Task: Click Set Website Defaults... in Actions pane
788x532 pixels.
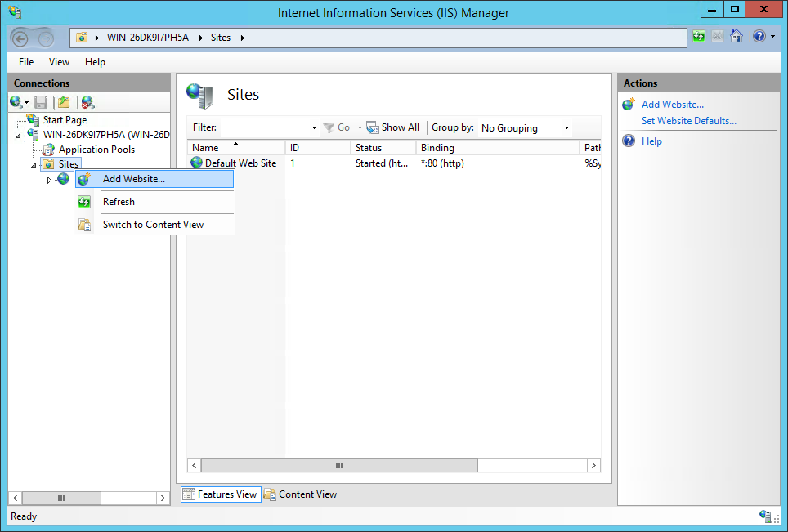Action: tap(688, 121)
